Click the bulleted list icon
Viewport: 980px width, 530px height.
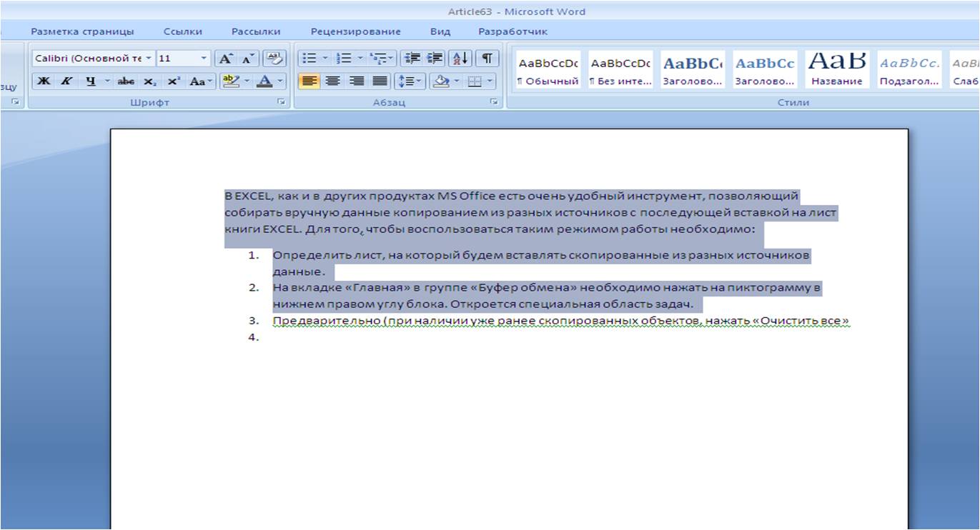[308, 59]
